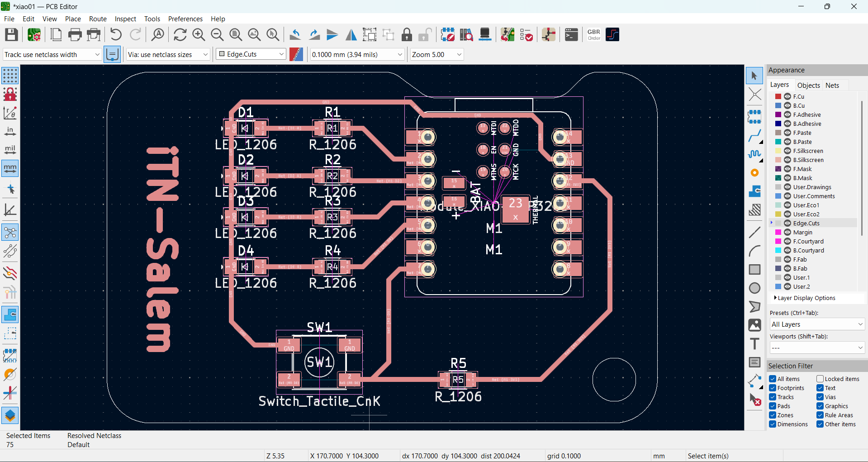The width and height of the screenshot is (868, 462).
Task: Open the Via sizes dropdown
Action: [168, 54]
